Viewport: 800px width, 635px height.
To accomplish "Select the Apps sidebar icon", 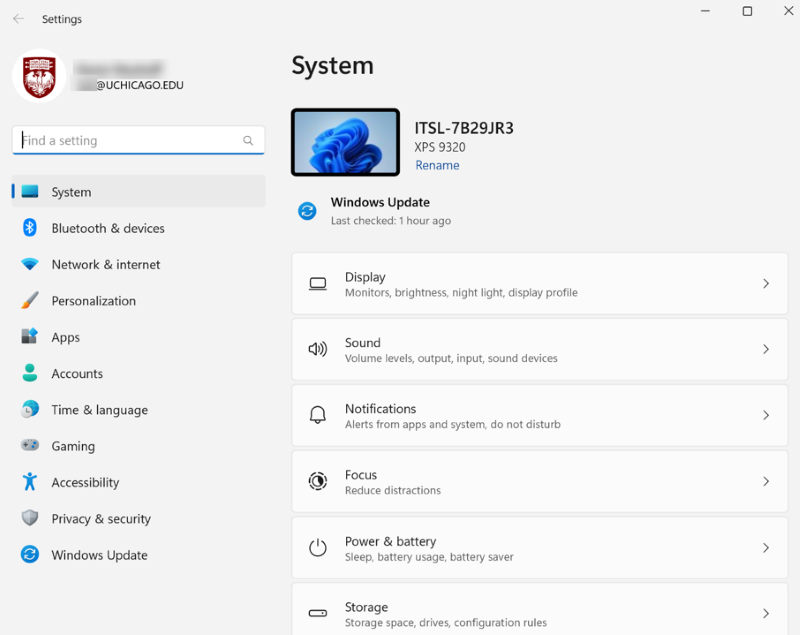I will coord(31,337).
